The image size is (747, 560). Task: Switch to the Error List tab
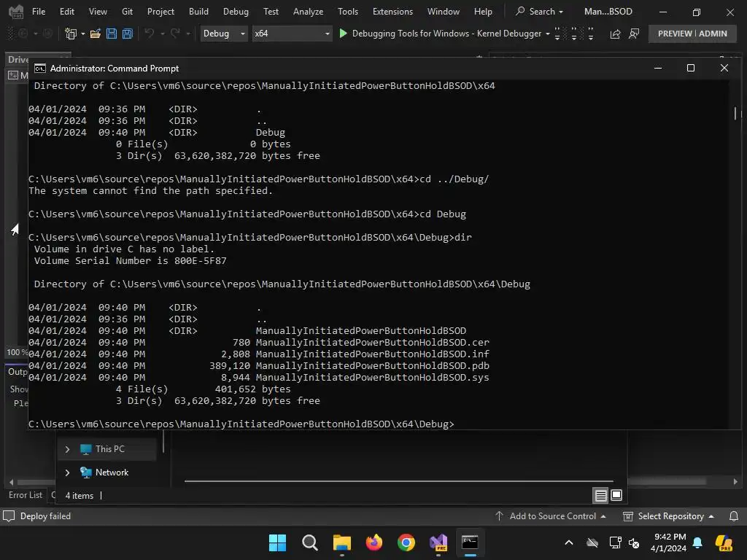pos(26,495)
